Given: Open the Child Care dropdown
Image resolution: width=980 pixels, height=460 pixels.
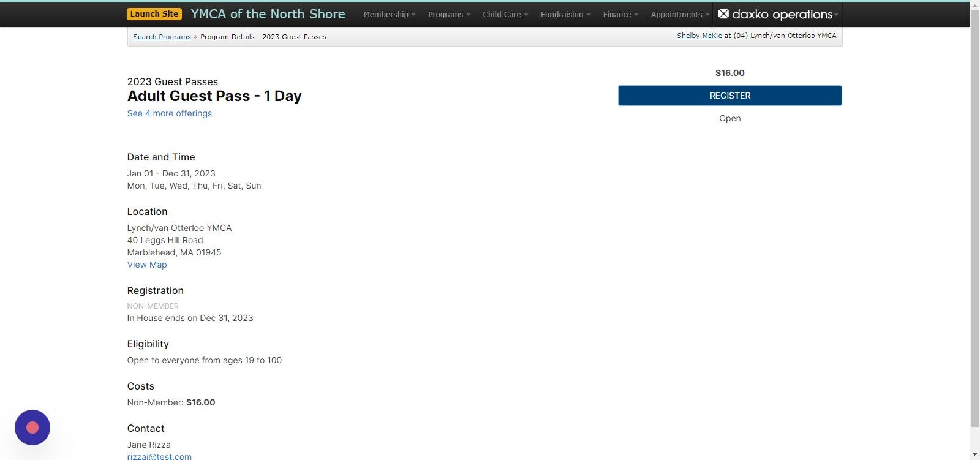Looking at the screenshot, I should click(505, 14).
